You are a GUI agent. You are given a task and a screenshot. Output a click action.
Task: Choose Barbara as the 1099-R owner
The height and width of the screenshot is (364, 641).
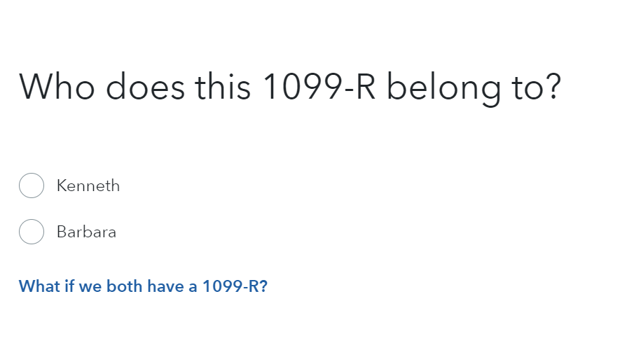(x=32, y=232)
